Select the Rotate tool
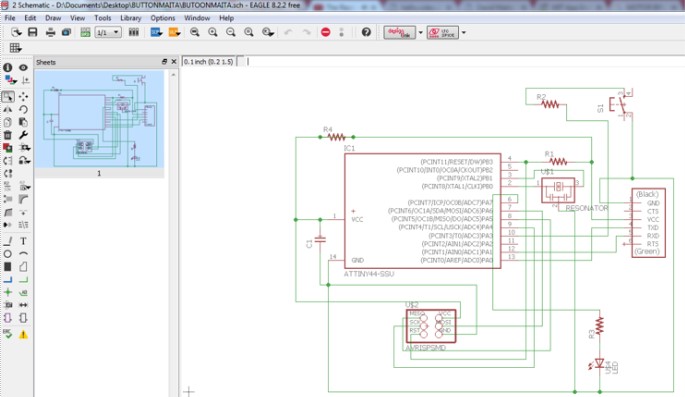685x397 pixels. (x=24, y=110)
